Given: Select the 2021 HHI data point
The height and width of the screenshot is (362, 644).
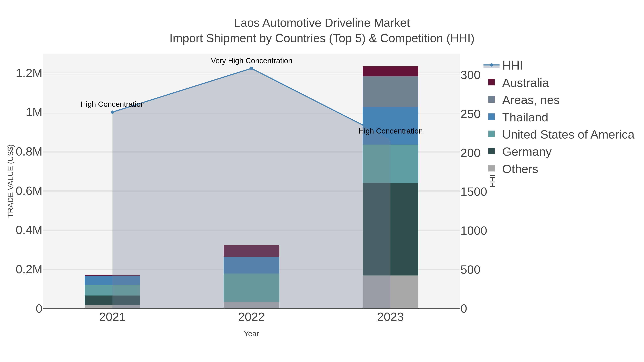Looking at the screenshot, I should [113, 112].
